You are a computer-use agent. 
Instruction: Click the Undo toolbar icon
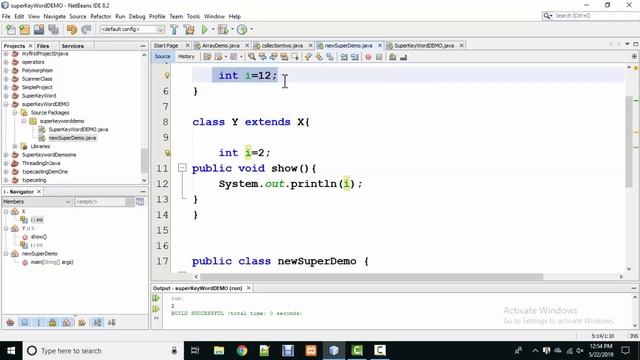click(x=72, y=29)
